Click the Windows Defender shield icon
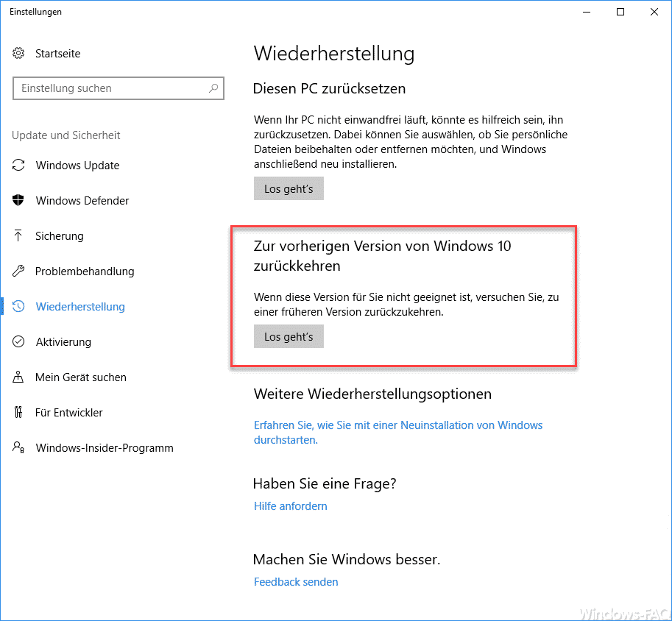Screen dimensions: 672x621 (x=18, y=201)
